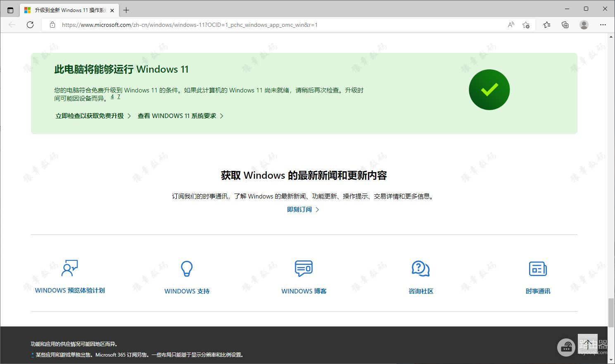
Task: Open a new browser tab
Action: [126, 10]
